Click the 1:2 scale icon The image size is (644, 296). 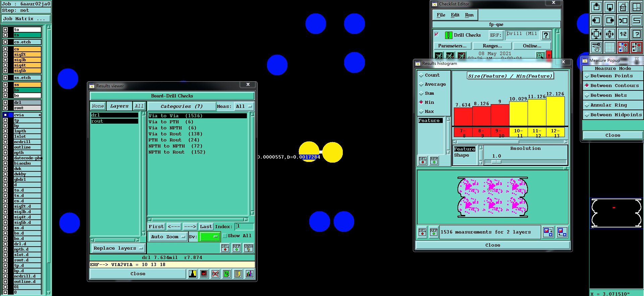click(x=623, y=34)
